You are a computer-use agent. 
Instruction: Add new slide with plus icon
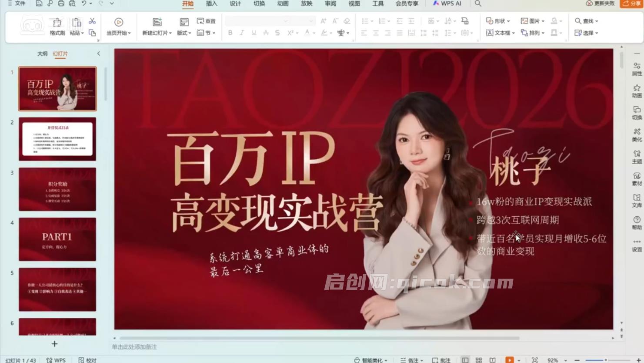[x=54, y=344]
